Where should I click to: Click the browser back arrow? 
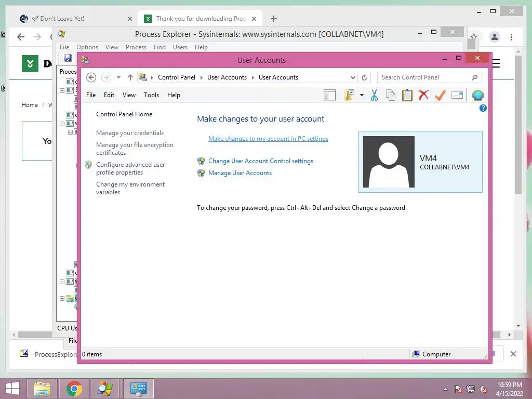[x=21, y=37]
